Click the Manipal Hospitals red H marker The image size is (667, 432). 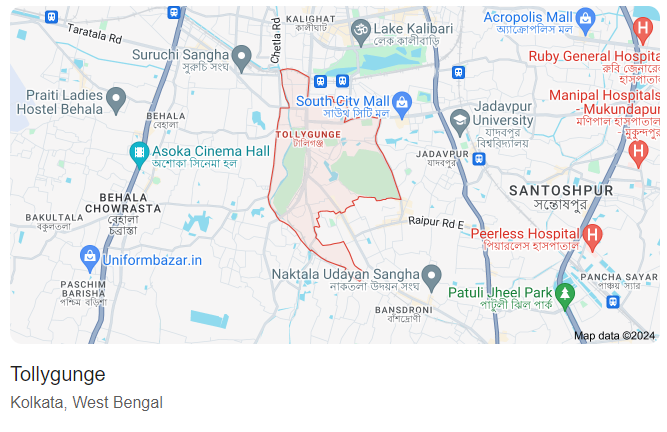click(638, 153)
